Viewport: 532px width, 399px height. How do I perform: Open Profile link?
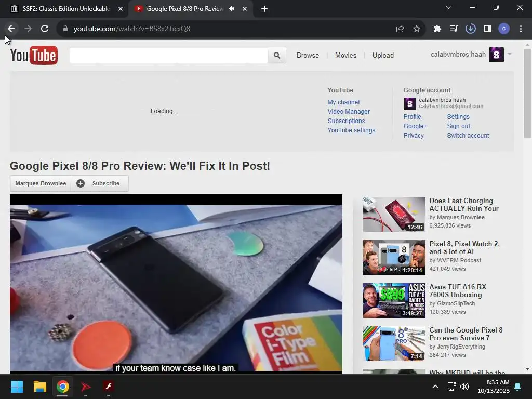tap(412, 117)
